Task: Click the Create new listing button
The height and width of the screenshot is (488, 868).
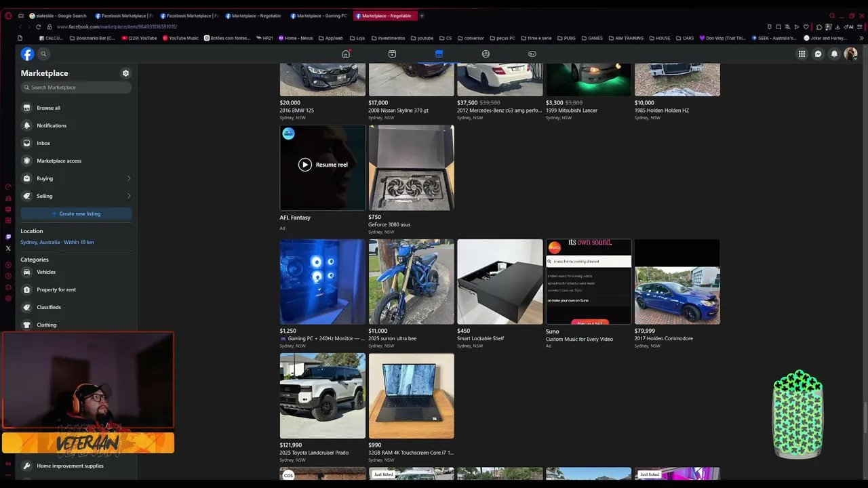Action: 76,213
